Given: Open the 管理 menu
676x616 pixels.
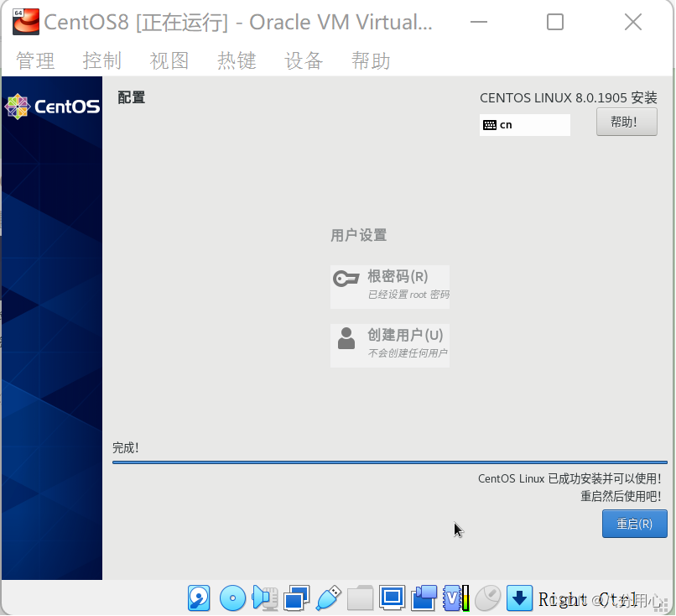Looking at the screenshot, I should tap(35, 60).
